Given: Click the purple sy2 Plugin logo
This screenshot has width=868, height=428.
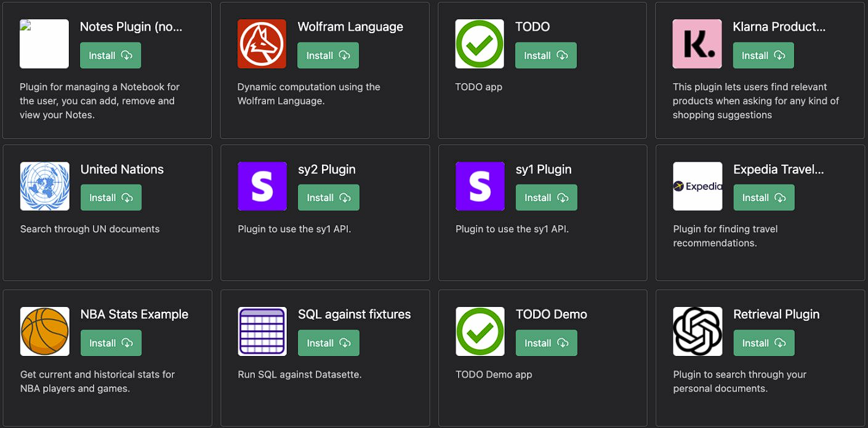Looking at the screenshot, I should click(262, 186).
